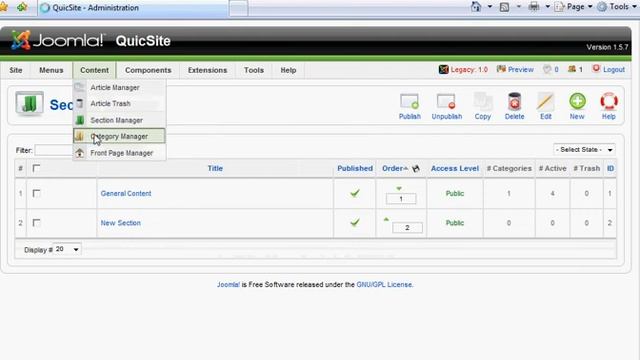Click Public access level for New Section
640x360 pixels.
coord(455,223)
